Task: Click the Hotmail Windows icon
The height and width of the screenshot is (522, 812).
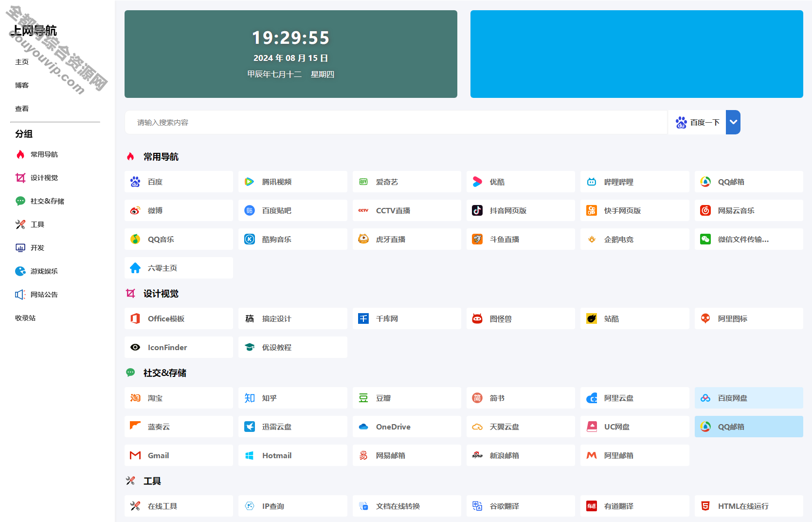Action: [249, 455]
